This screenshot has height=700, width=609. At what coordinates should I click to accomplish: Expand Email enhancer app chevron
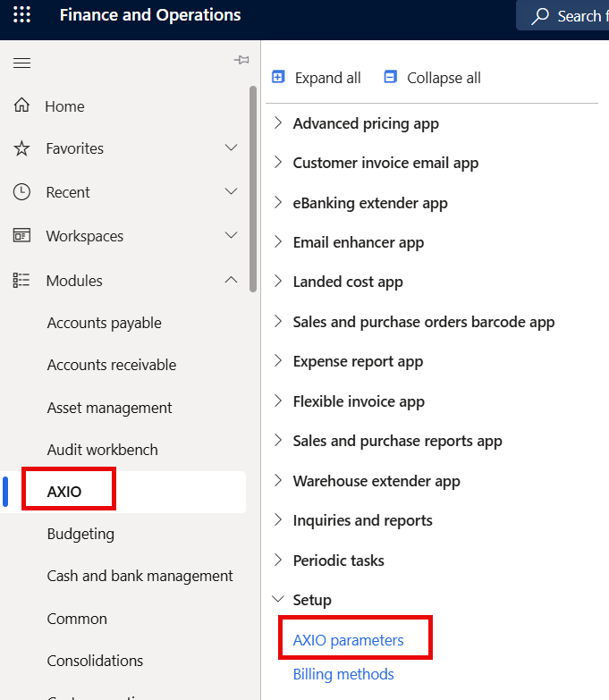278,241
